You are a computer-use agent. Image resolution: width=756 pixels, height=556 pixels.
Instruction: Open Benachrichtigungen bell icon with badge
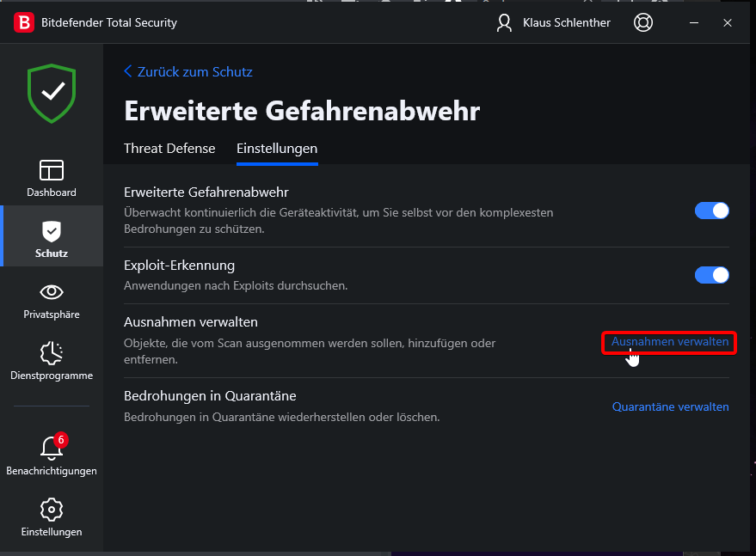[52, 448]
